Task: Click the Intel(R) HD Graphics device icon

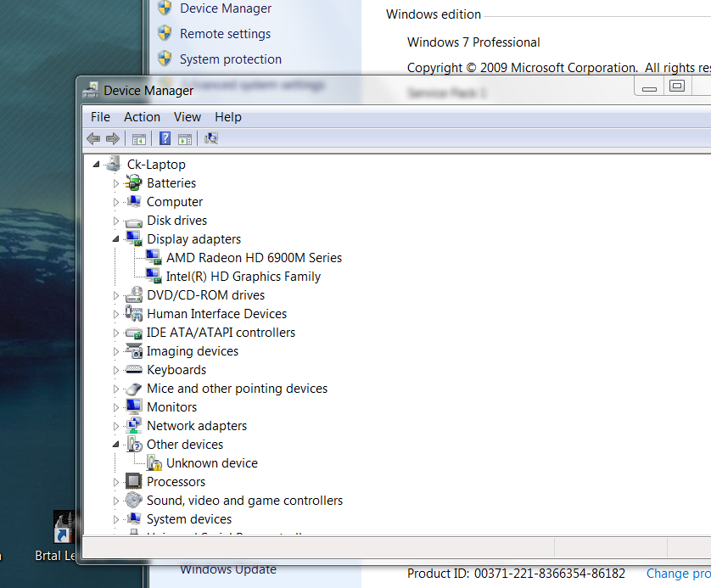Action: pyautogui.click(x=154, y=276)
